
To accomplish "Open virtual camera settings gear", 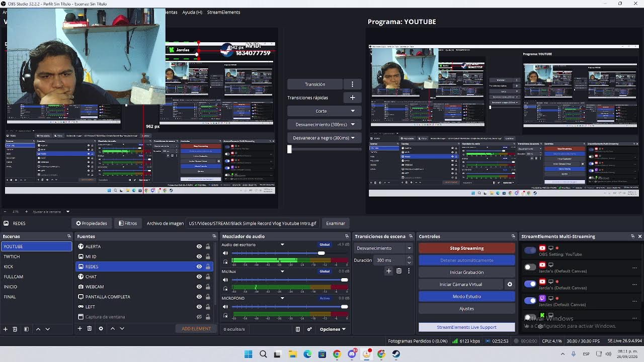I will (510, 284).
